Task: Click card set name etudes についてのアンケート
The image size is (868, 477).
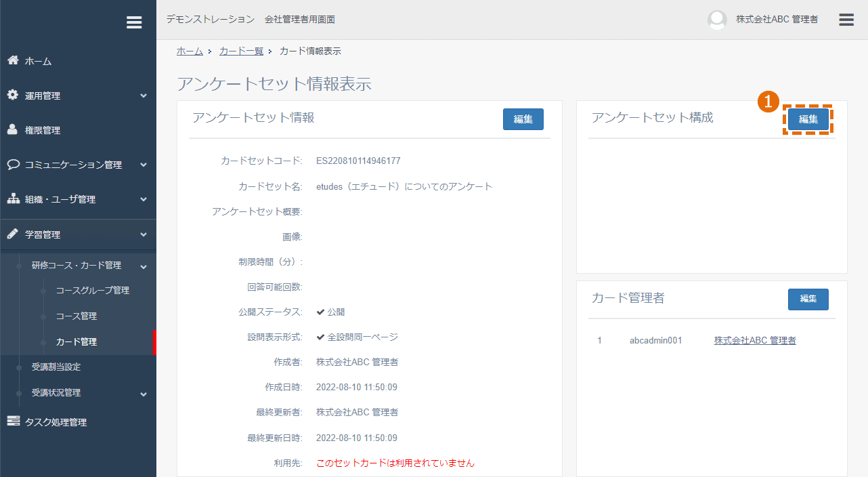Action: point(404,186)
